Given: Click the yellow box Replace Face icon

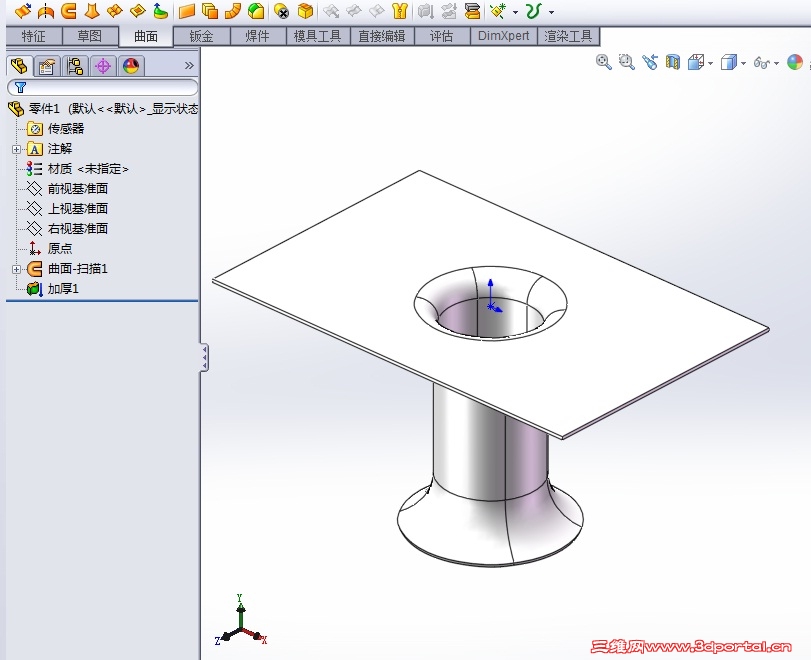Looking at the screenshot, I should tap(305, 10).
